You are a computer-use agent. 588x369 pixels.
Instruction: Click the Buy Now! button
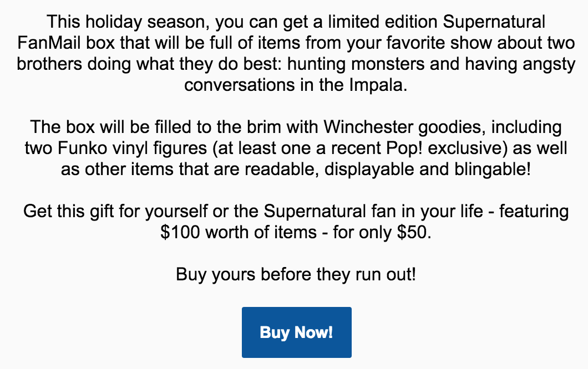coord(297,332)
